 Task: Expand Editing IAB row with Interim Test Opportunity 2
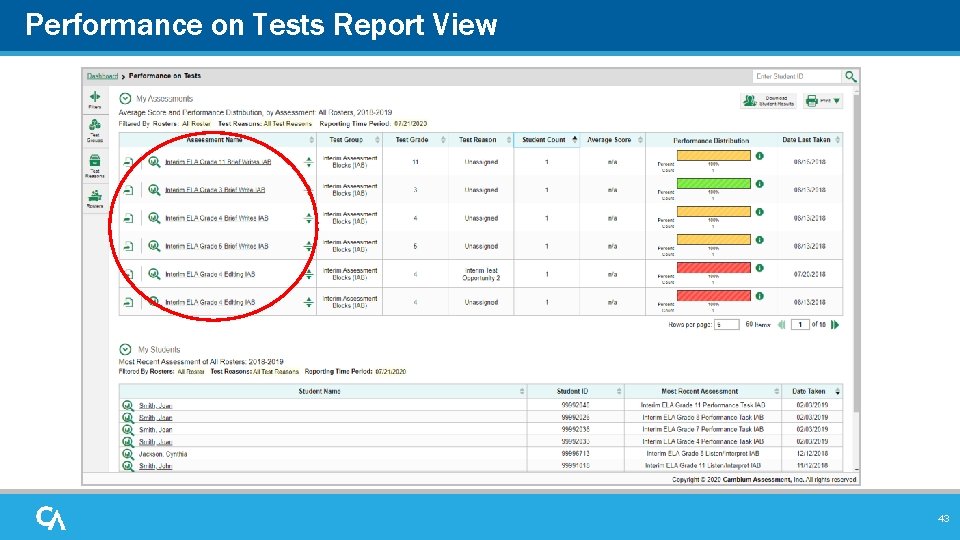309,275
